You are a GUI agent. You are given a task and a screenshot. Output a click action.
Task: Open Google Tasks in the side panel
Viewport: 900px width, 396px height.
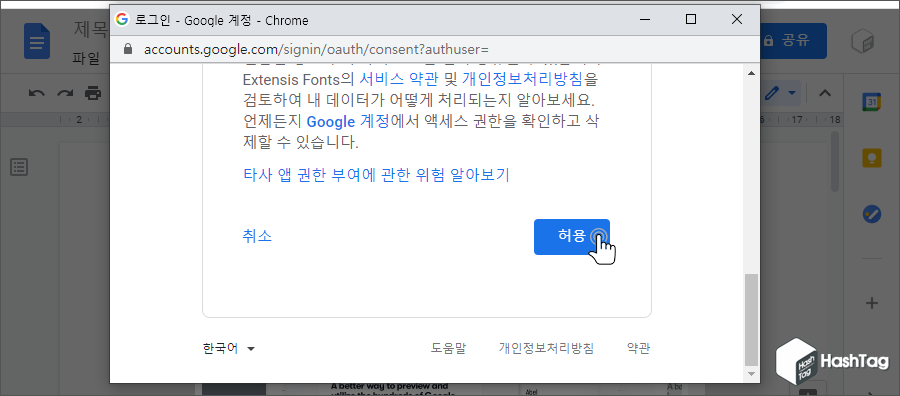872,214
